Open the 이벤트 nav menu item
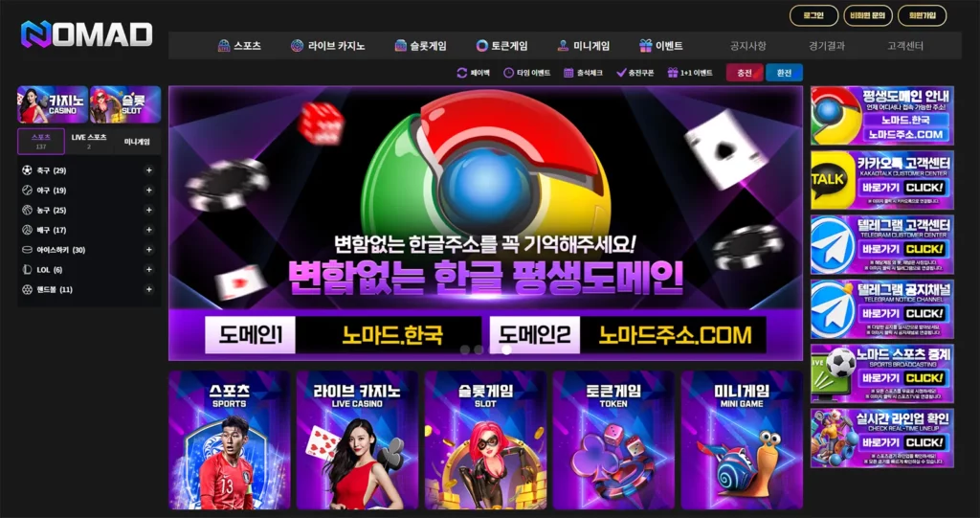Screen dimensions: 980x518 click(x=660, y=46)
